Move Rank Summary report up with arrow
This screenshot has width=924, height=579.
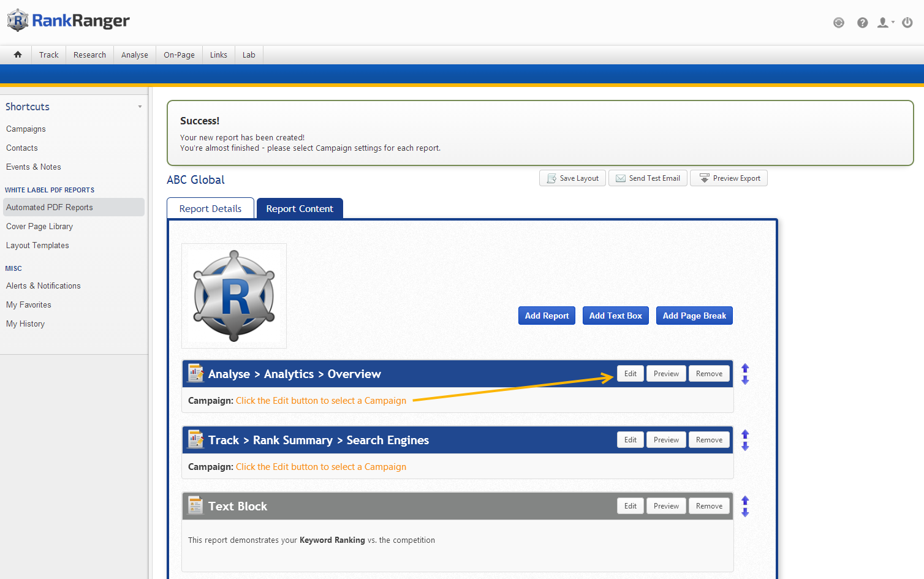(x=745, y=434)
